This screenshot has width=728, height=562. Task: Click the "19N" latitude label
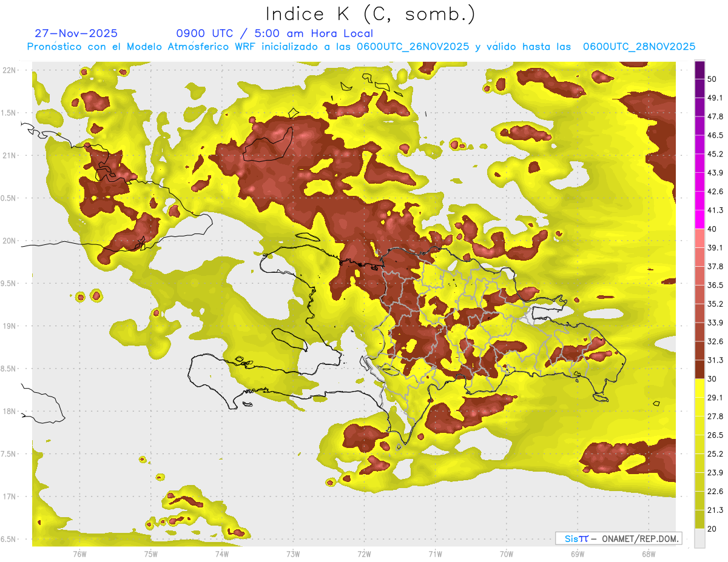click(x=9, y=326)
